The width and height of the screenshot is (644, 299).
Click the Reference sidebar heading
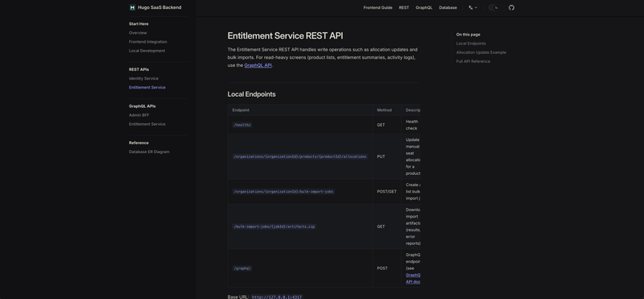pyautogui.click(x=138, y=143)
